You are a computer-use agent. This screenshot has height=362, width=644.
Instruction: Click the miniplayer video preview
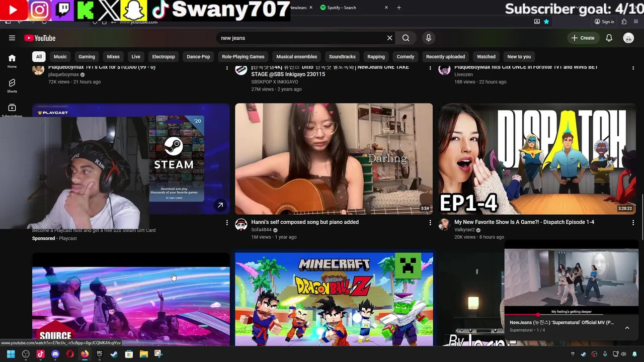click(x=572, y=278)
